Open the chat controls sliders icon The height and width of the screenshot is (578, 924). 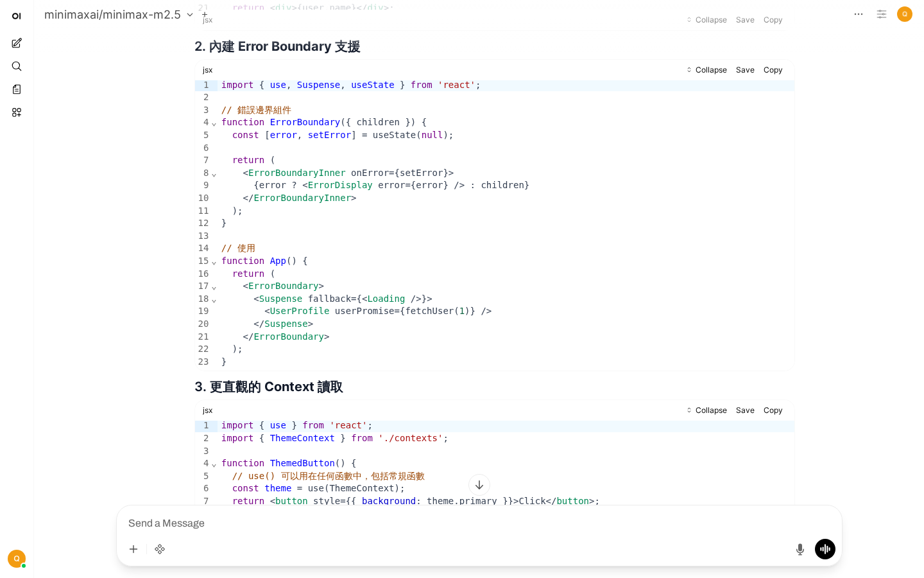[882, 14]
